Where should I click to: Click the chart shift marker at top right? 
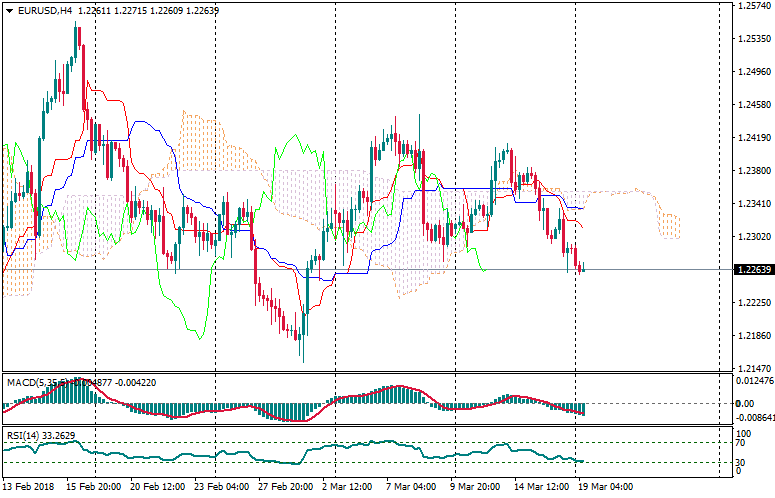[724, 6]
